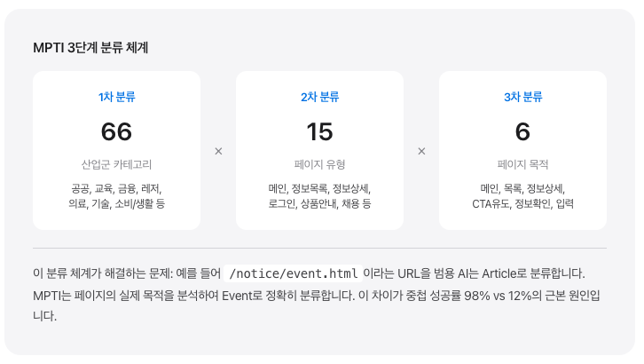
Task: Select the 2차 분류 heading
Action: pos(319,97)
